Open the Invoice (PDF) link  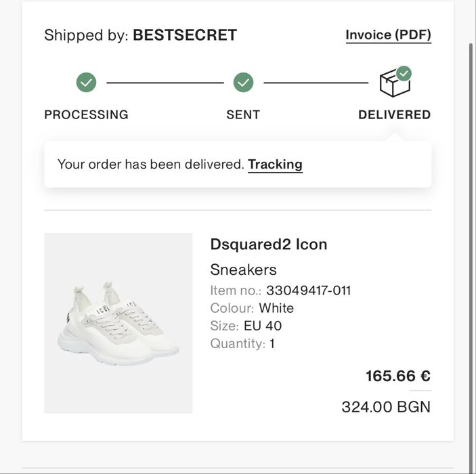coord(388,35)
